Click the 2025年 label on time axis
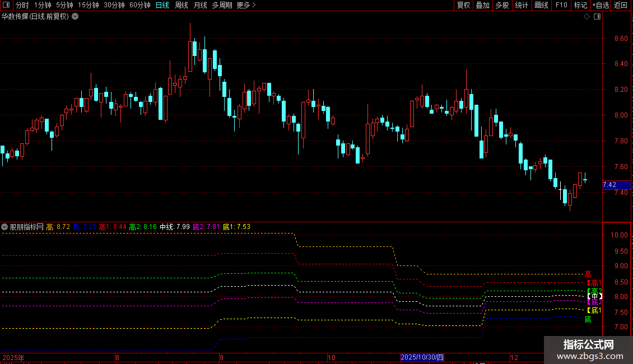This screenshot has height=364, width=633. tap(13, 357)
